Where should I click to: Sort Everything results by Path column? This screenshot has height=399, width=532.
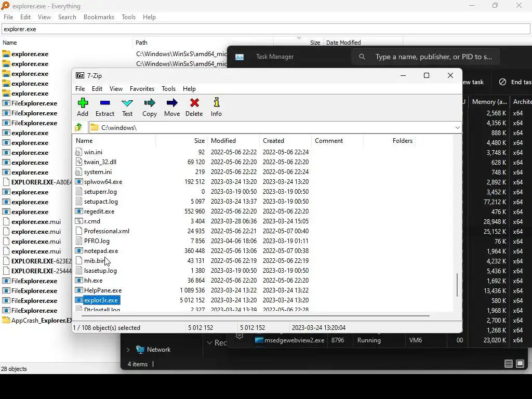point(203,43)
